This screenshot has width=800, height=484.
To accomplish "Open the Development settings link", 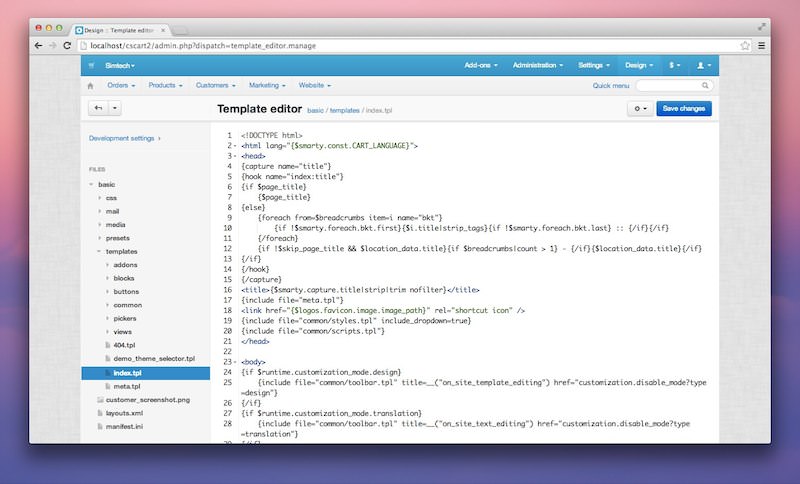I will point(124,138).
